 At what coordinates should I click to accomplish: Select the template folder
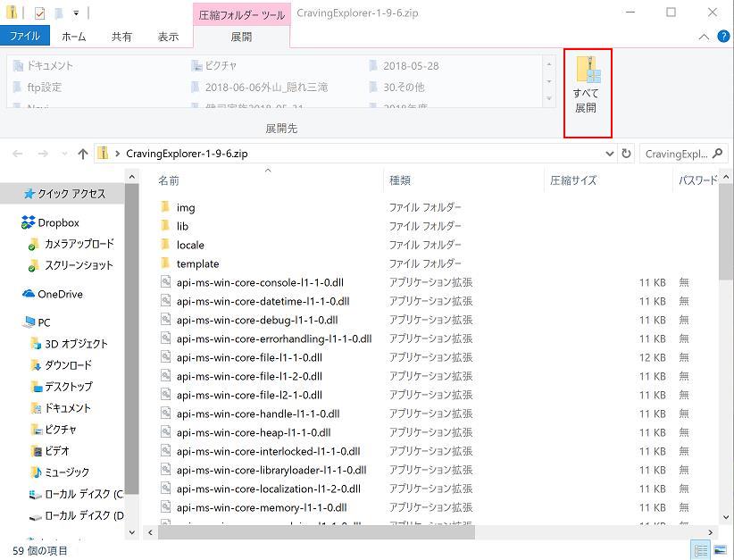point(197,264)
